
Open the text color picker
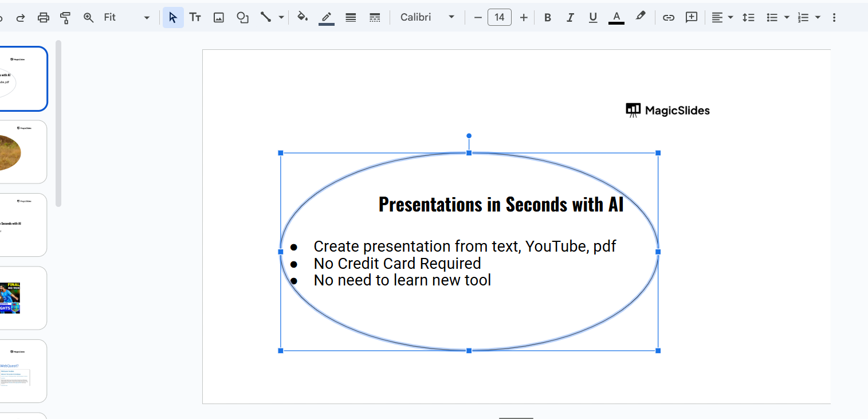click(x=616, y=18)
